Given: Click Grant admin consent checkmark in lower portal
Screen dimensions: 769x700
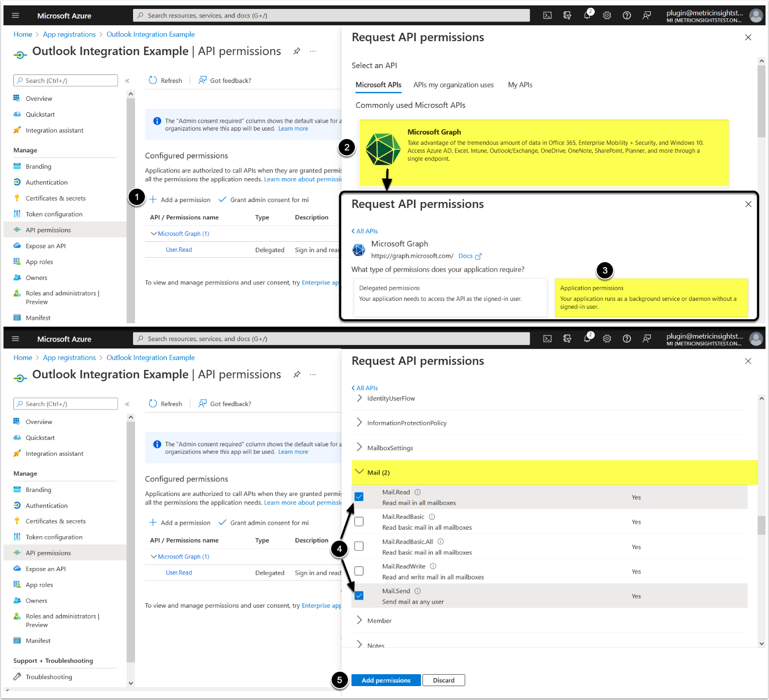Looking at the screenshot, I should tap(222, 522).
